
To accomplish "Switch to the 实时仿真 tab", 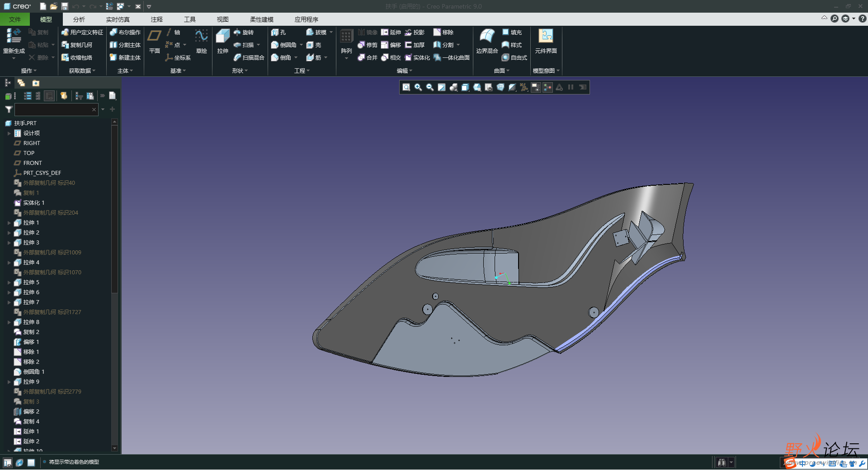I will pyautogui.click(x=118, y=19).
